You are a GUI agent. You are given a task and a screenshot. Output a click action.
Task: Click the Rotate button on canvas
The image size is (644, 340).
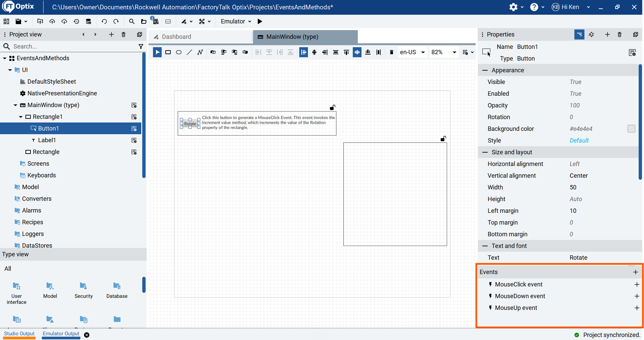point(190,123)
